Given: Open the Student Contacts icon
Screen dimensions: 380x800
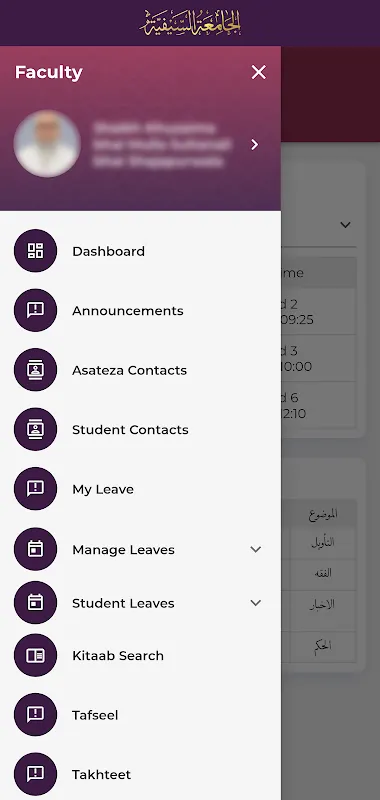Looking at the screenshot, I should (36, 429).
